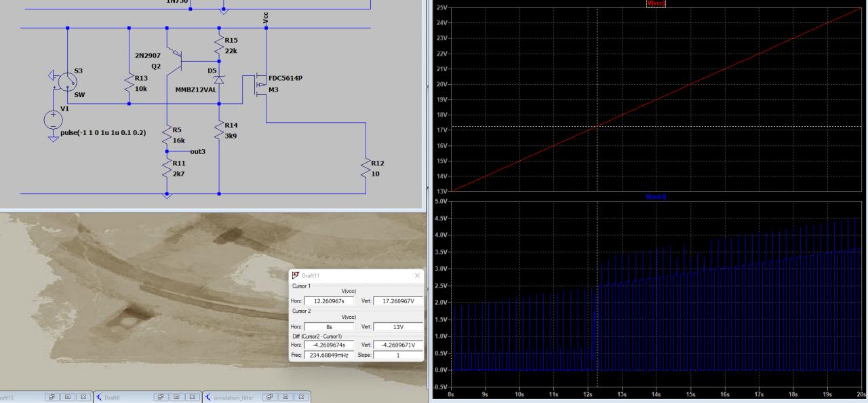The image size is (868, 403).
Task: Click the 0.0V label on lower vertical axis
Action: coord(439,370)
